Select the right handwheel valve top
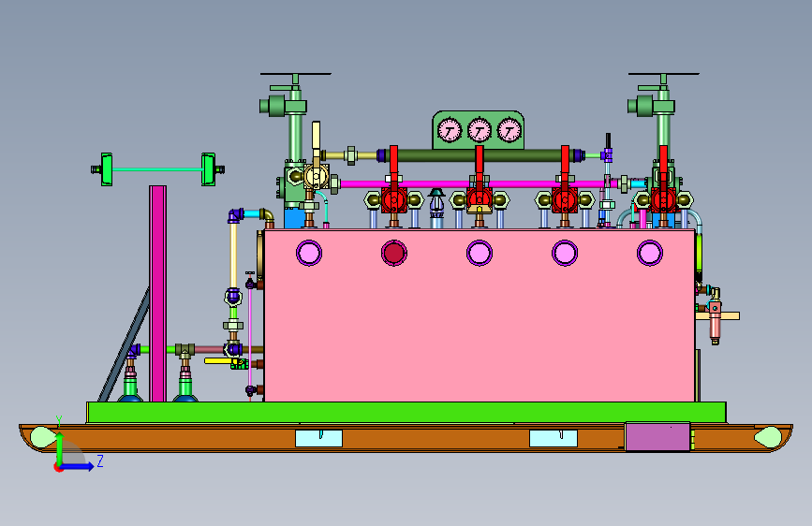The image size is (812, 526). 663,75
